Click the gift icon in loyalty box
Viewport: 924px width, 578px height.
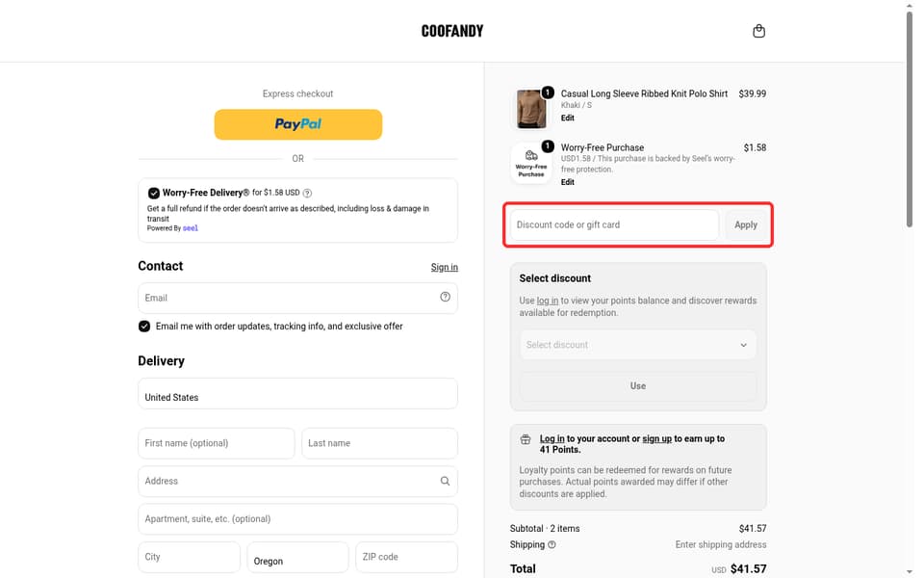click(526, 439)
